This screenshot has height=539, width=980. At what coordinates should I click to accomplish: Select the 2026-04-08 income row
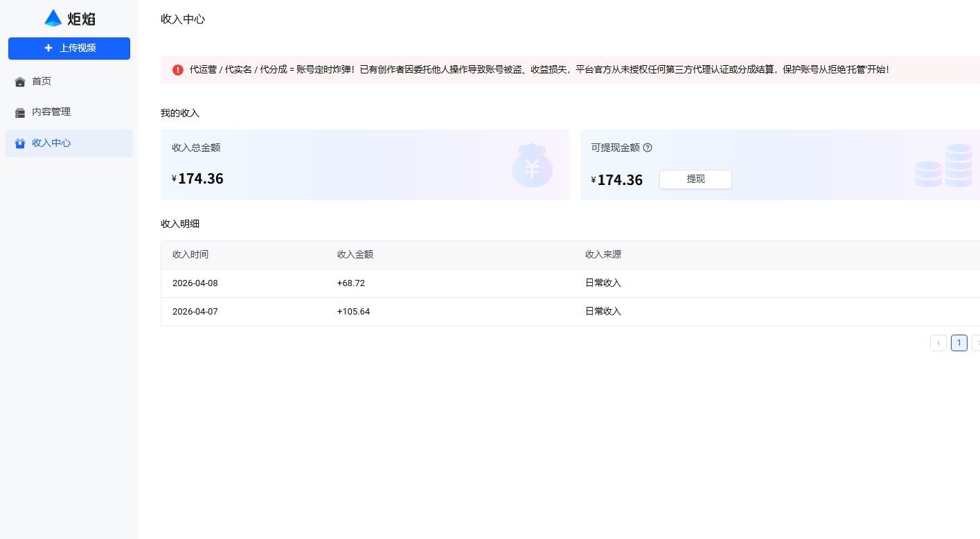tap(416, 283)
